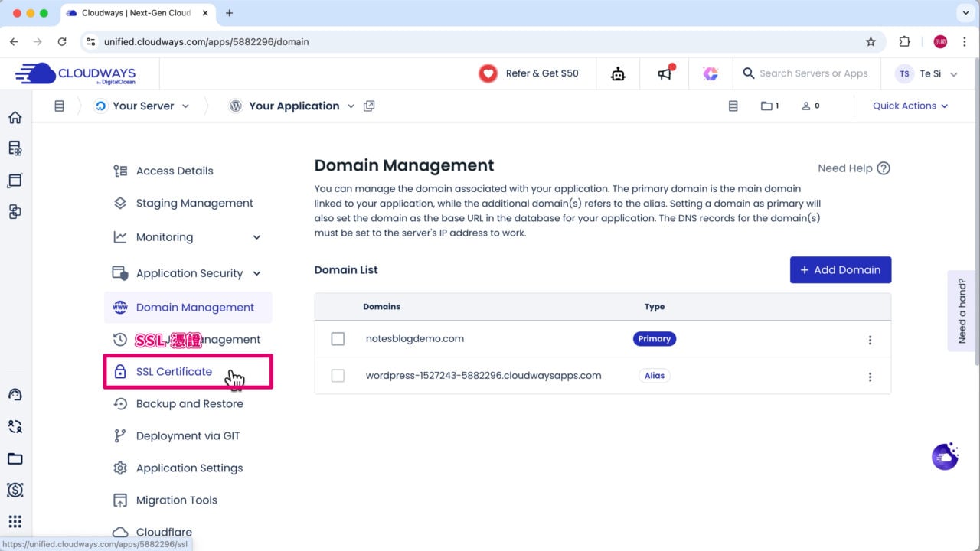
Task: Click the Need Help question mark icon
Action: click(883, 168)
